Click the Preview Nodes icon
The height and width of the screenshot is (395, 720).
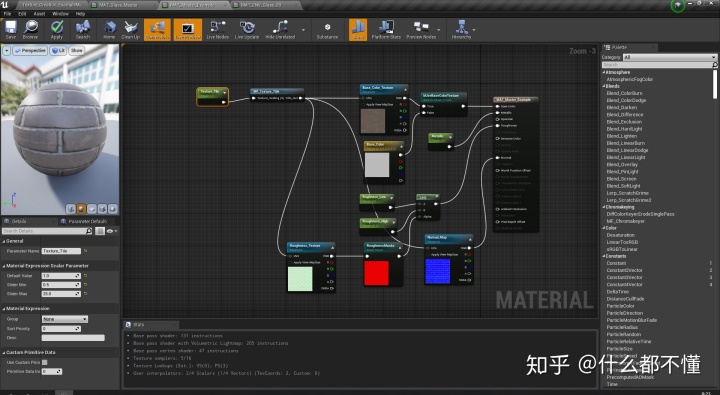421,29
